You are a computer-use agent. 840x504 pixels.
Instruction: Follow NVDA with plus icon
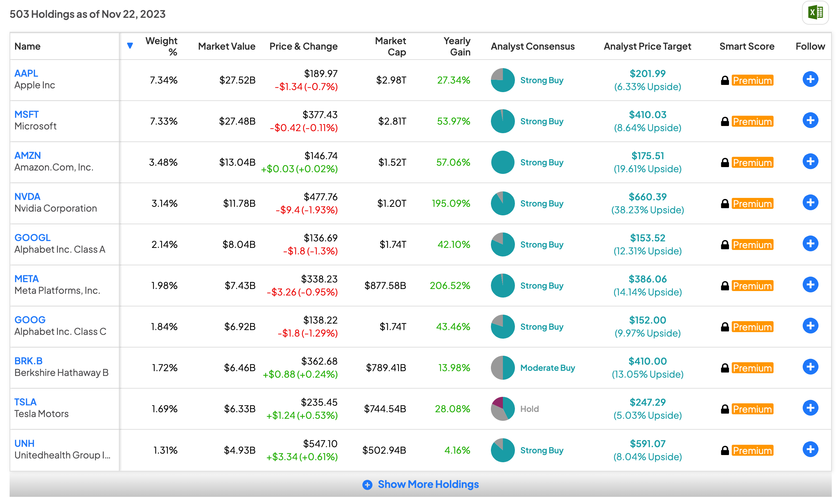click(x=810, y=203)
